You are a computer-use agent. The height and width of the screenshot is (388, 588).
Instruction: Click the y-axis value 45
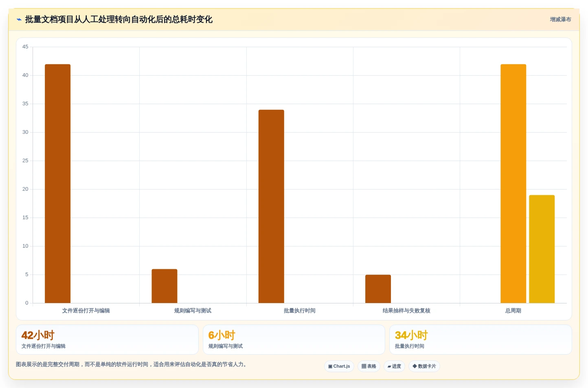pyautogui.click(x=25, y=47)
